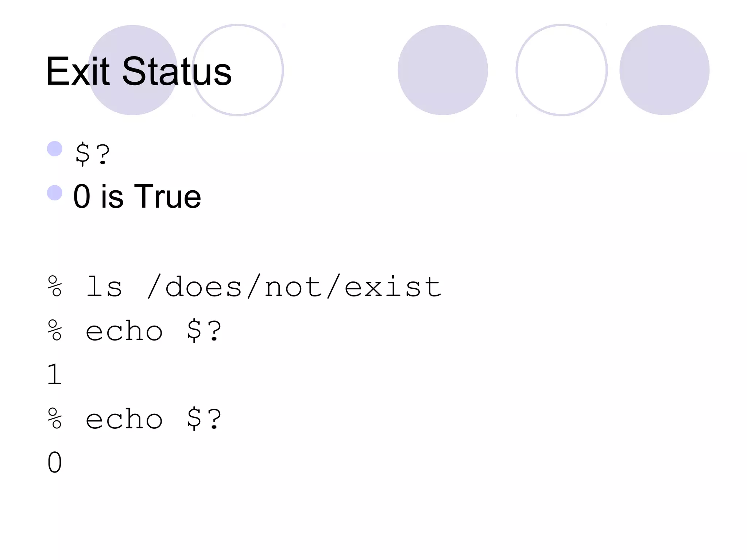Click the outlined circle between two filled right circles
The image size is (747, 560).
pyautogui.click(x=562, y=70)
